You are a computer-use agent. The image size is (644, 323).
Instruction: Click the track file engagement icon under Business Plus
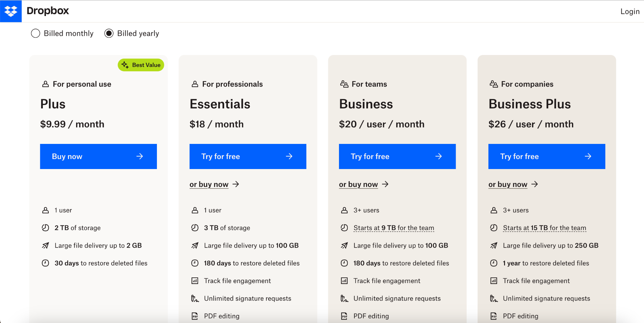pos(494,281)
